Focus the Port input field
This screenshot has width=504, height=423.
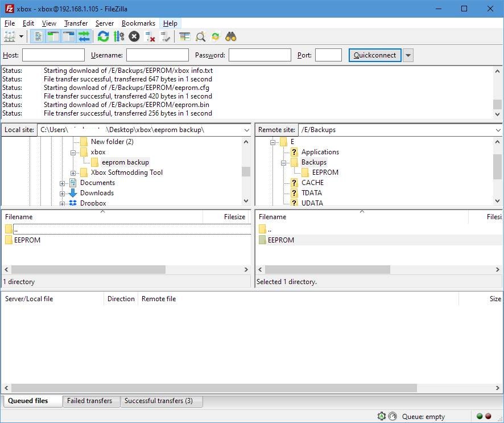(x=328, y=55)
